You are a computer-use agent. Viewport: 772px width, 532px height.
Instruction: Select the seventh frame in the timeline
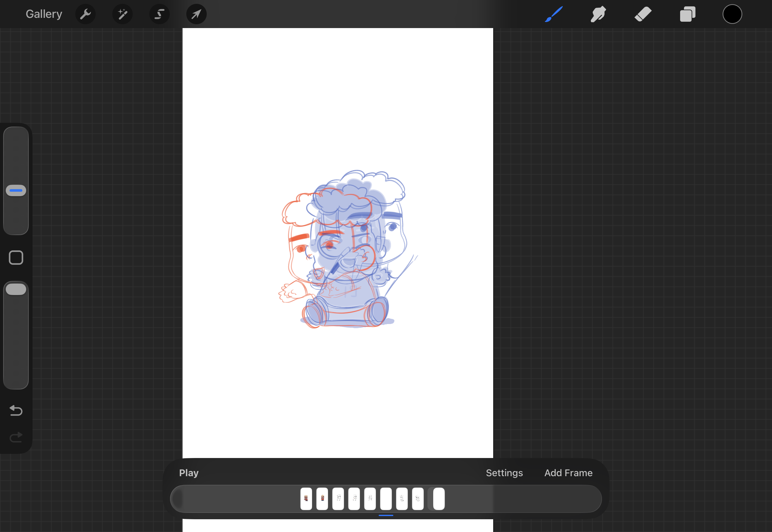click(402, 499)
